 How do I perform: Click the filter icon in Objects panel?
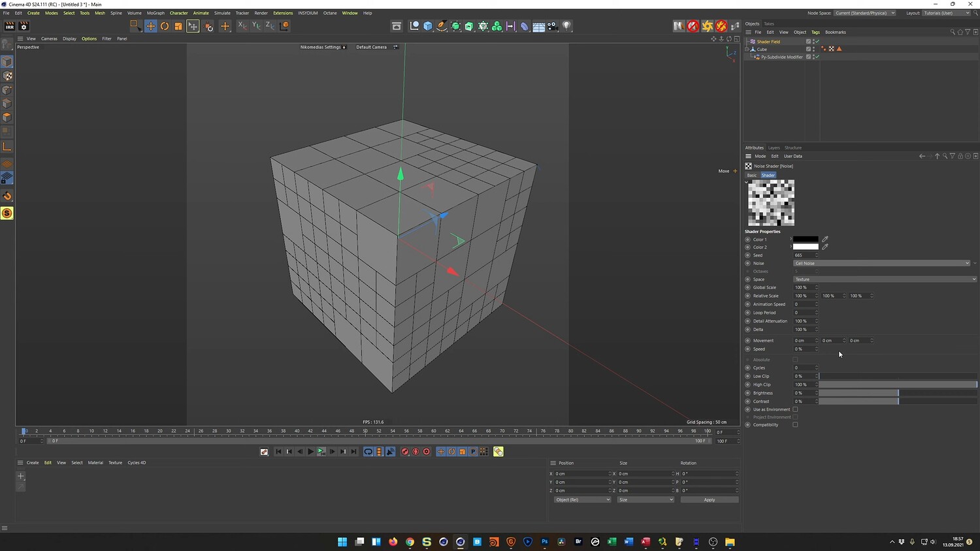point(968,32)
